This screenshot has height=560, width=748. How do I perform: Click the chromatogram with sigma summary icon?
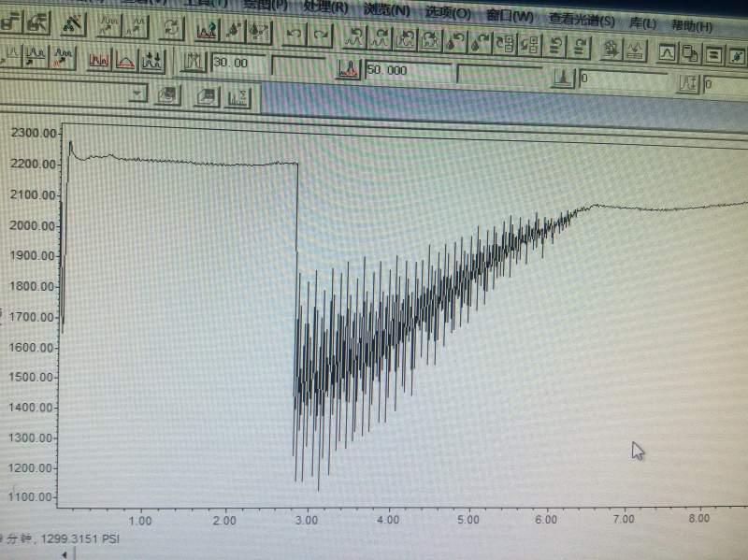tap(238, 97)
